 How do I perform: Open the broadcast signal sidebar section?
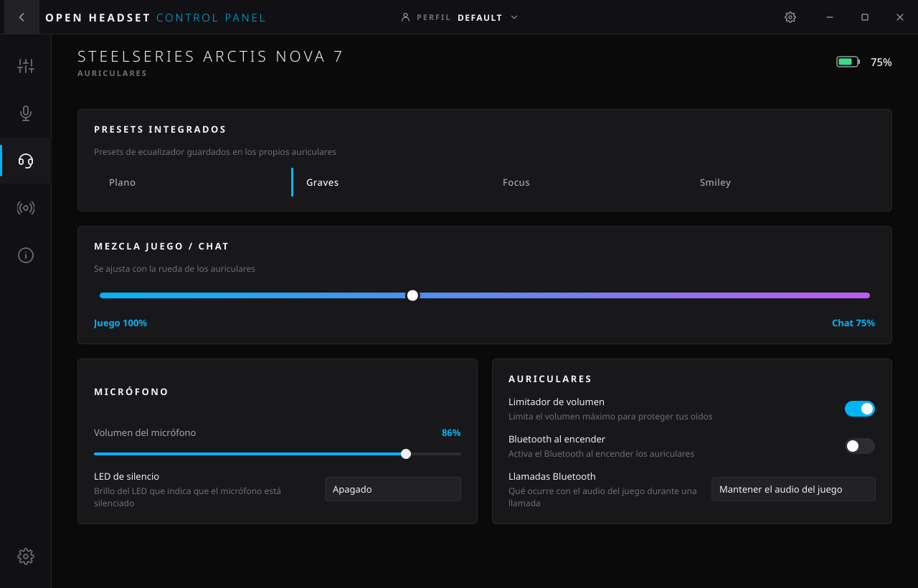(26, 208)
